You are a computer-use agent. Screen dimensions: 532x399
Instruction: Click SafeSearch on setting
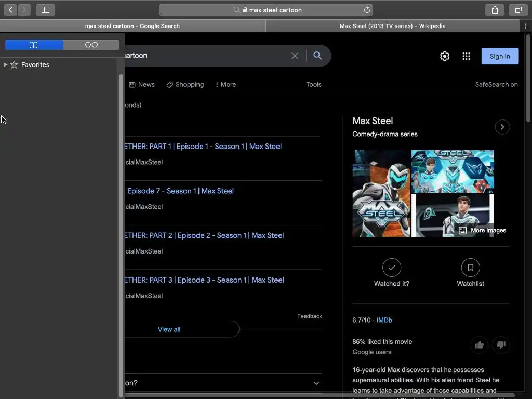pyautogui.click(x=496, y=85)
